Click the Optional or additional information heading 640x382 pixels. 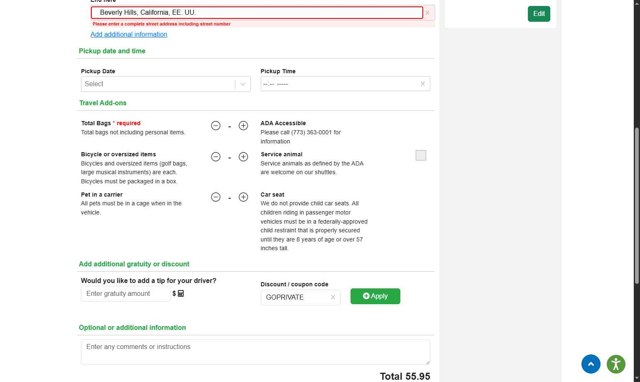(x=132, y=328)
